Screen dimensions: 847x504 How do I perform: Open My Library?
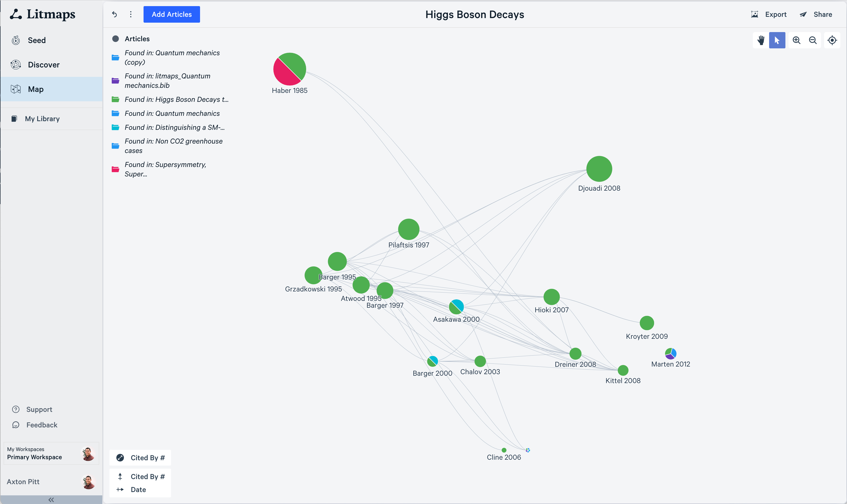51,119
